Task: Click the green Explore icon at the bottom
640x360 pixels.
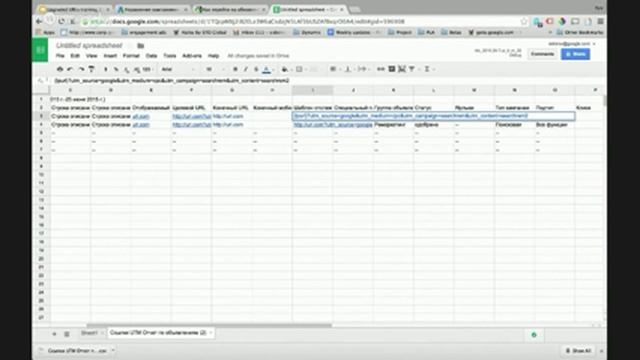Action: (534, 335)
